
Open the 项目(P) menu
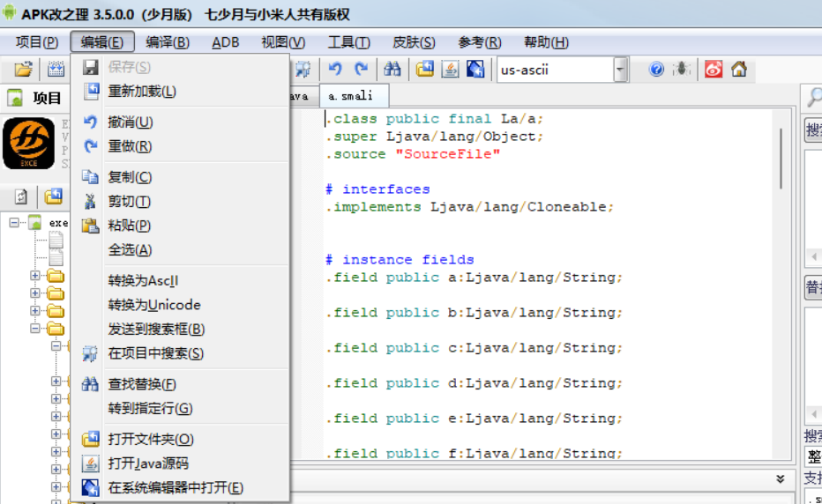pos(37,42)
